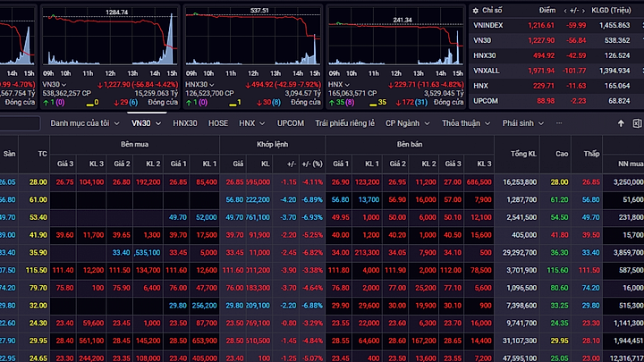644x362 pixels.
Task: Open HNX chart index selector
Action: click(339, 85)
